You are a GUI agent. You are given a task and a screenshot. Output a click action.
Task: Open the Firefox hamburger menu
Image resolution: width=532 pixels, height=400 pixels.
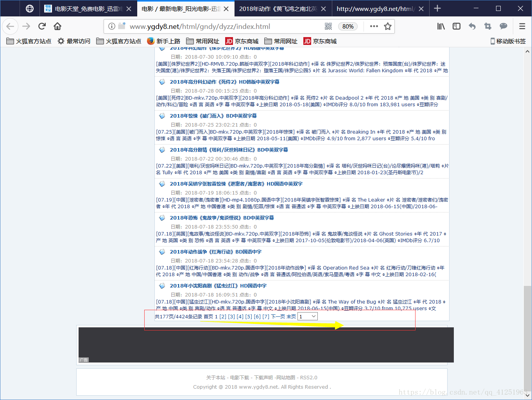pyautogui.click(x=522, y=26)
